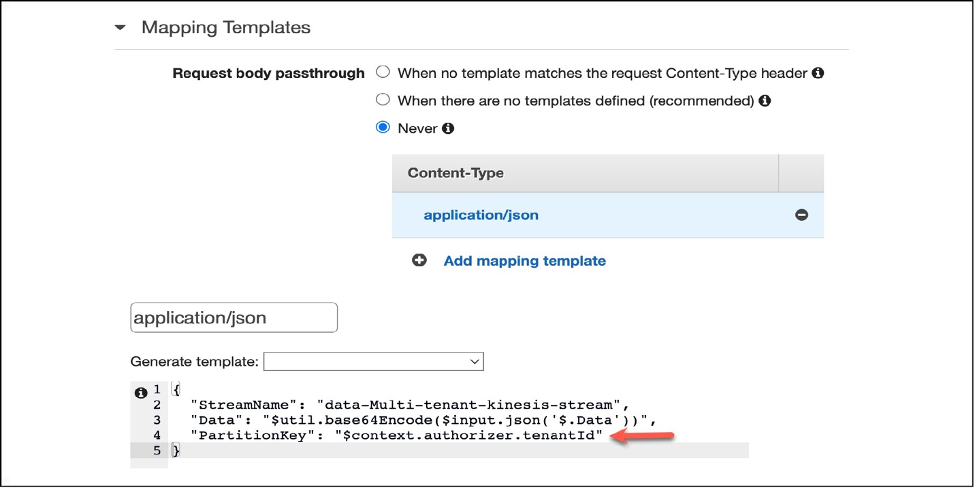Click the plus icon for adding mapping template

coord(419,260)
